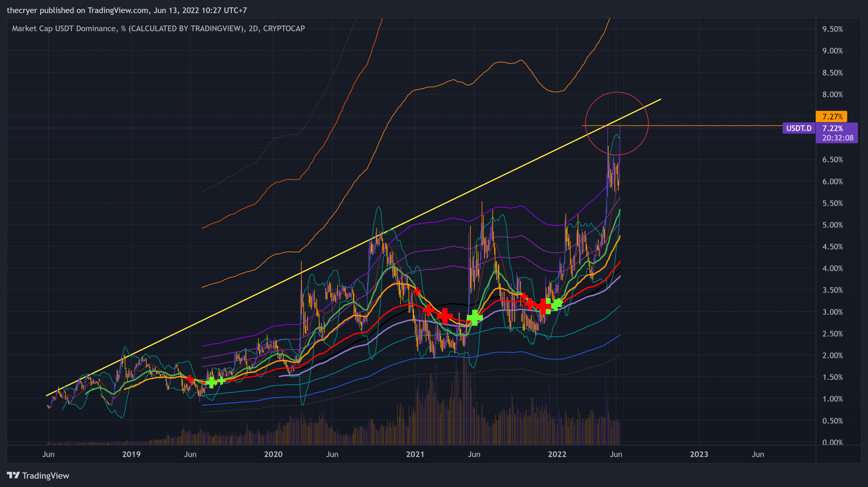Click the first Jun label on time axis
This screenshot has height=487, width=868.
(x=48, y=454)
